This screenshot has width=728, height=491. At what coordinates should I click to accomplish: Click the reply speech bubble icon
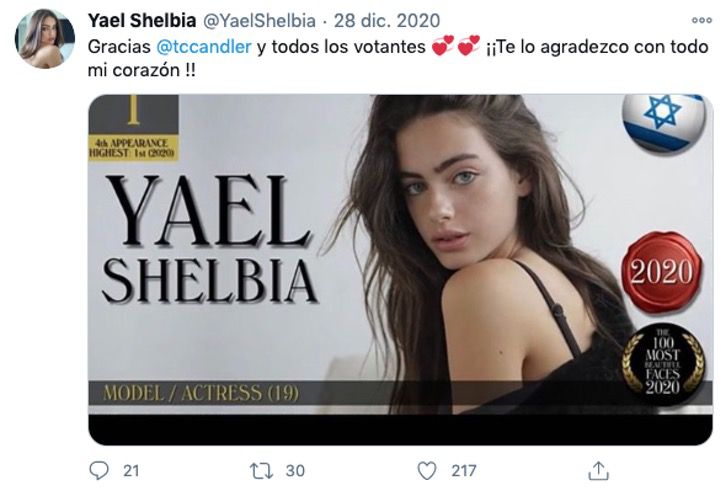point(99,470)
